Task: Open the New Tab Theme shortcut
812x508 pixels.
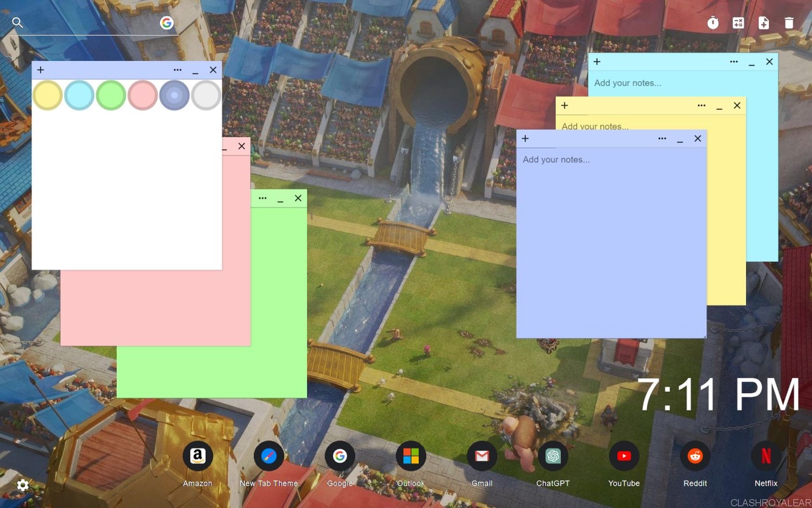Action: click(x=269, y=456)
